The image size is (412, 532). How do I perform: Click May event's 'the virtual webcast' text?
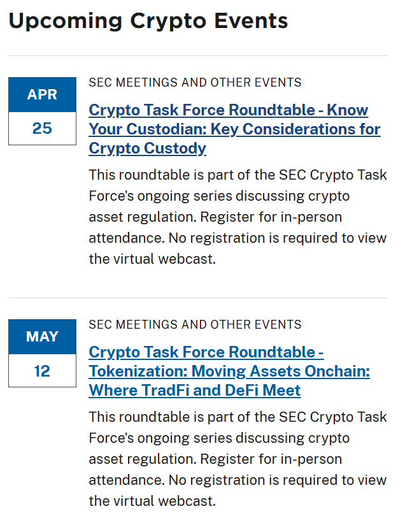(x=153, y=501)
